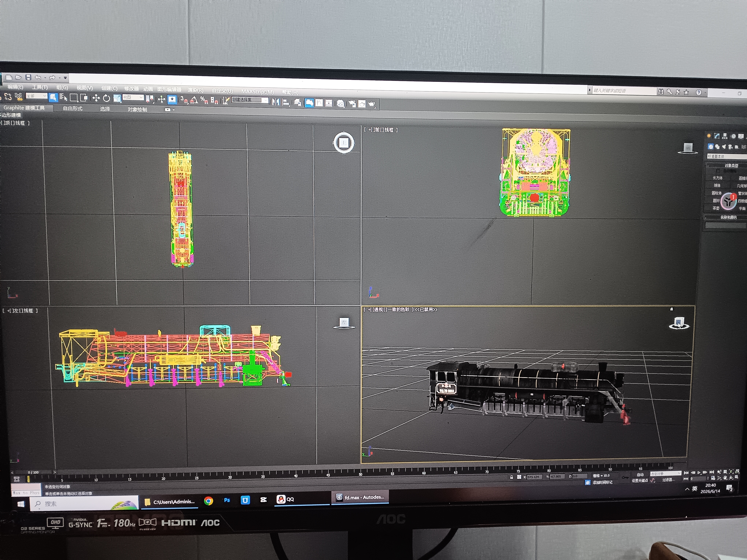Click the Rendered Frame Window icon
The image size is (747, 560).
[x=362, y=104]
